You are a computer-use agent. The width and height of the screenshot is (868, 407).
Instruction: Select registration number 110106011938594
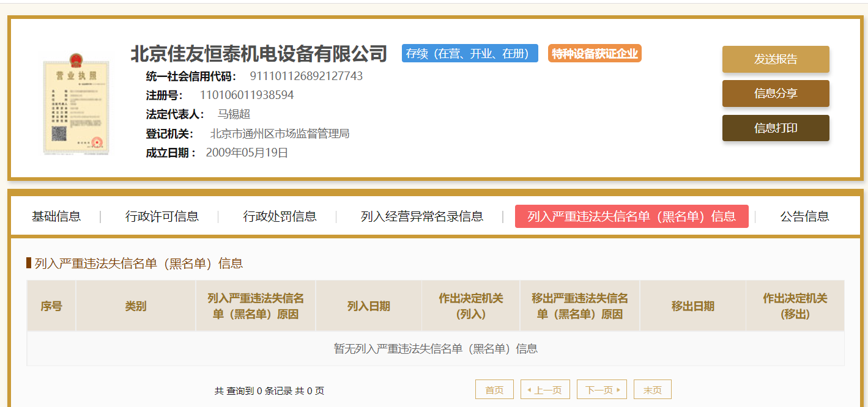click(x=247, y=95)
